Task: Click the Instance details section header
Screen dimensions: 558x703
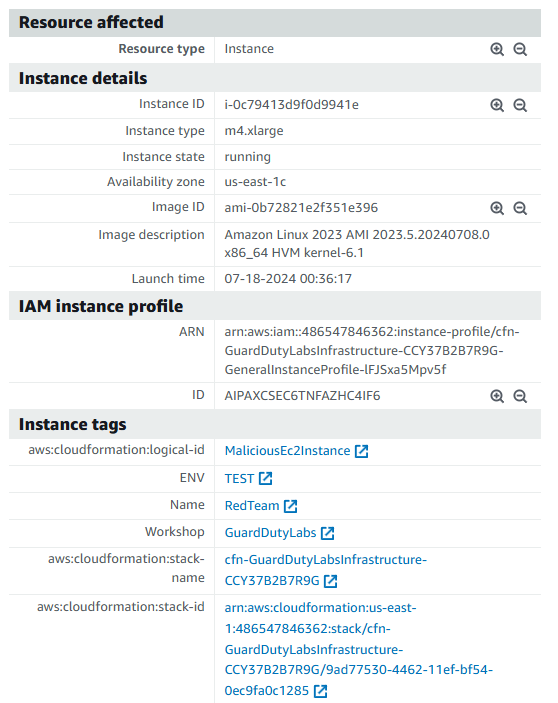Action: [x=275, y=78]
